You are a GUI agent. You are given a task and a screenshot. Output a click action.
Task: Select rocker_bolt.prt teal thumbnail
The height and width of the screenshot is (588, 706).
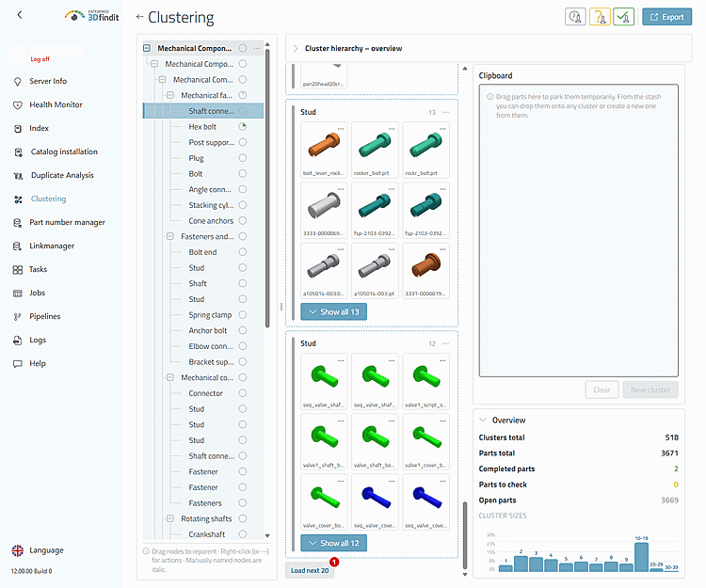pyautogui.click(x=375, y=150)
